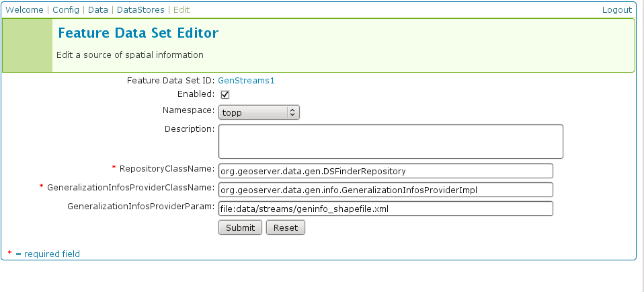Select the Edit breadcrumb item
The height and width of the screenshot is (292, 644).
pyautogui.click(x=182, y=10)
